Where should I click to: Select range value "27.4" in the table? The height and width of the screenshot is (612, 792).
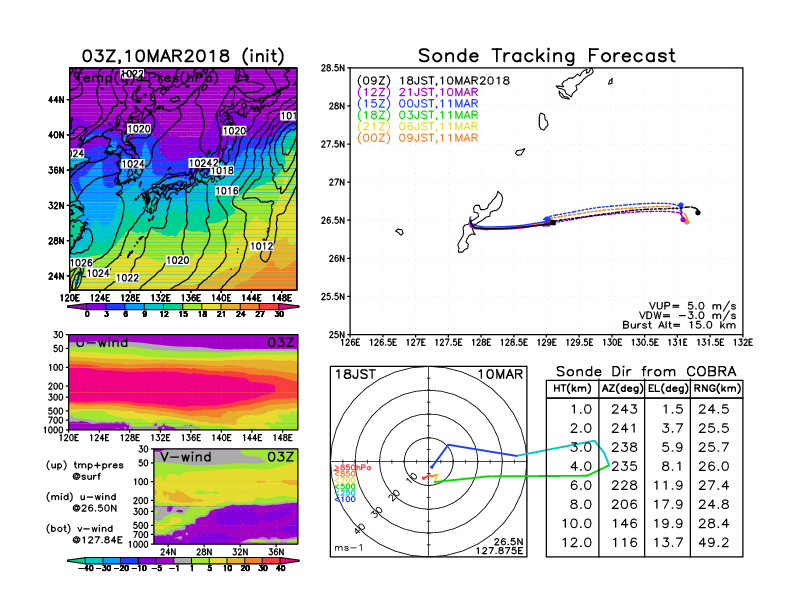point(714,486)
